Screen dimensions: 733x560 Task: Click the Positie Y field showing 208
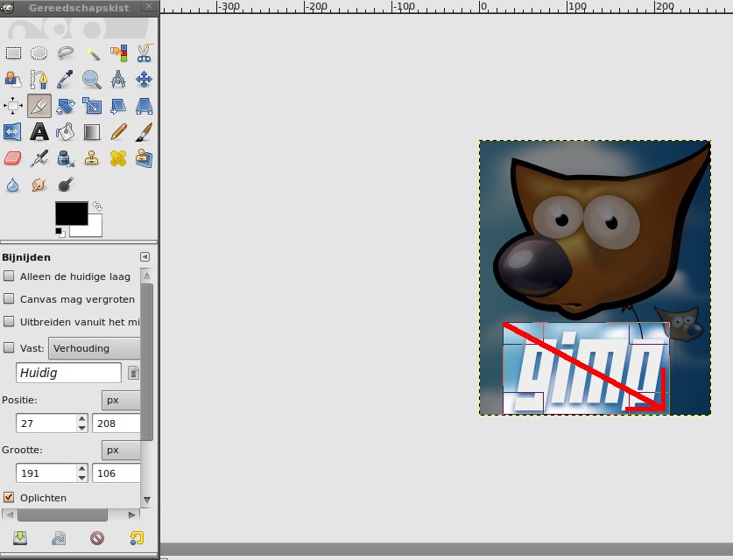point(116,423)
